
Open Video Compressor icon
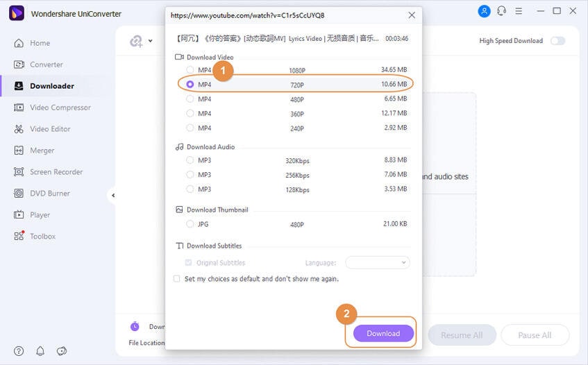tap(19, 108)
